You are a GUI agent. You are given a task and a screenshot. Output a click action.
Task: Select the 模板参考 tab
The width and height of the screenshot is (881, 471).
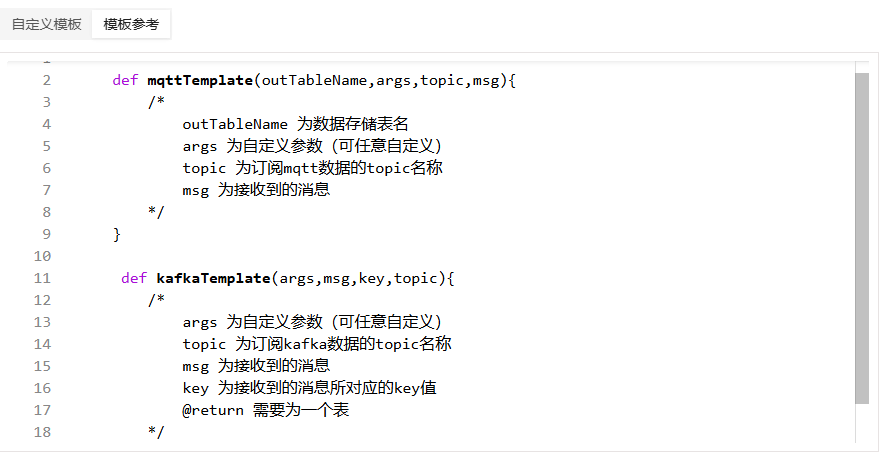(131, 24)
